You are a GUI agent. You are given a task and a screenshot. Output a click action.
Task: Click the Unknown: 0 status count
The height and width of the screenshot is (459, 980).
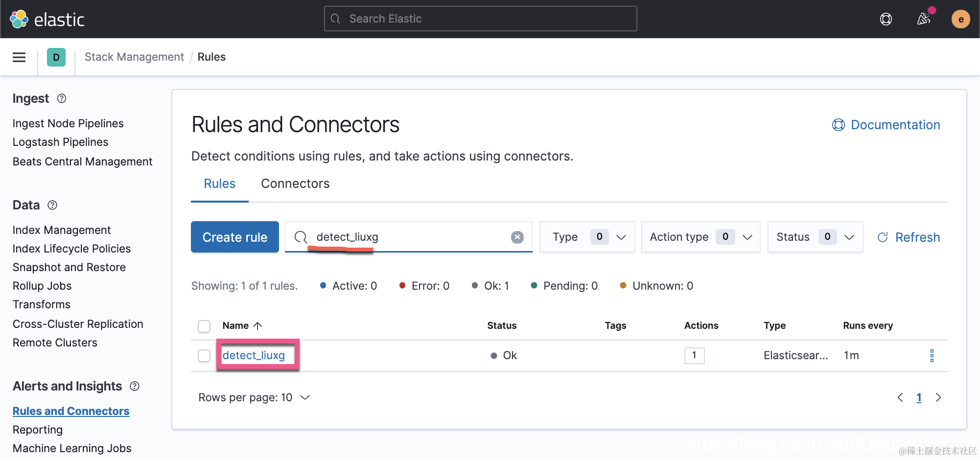click(x=656, y=286)
